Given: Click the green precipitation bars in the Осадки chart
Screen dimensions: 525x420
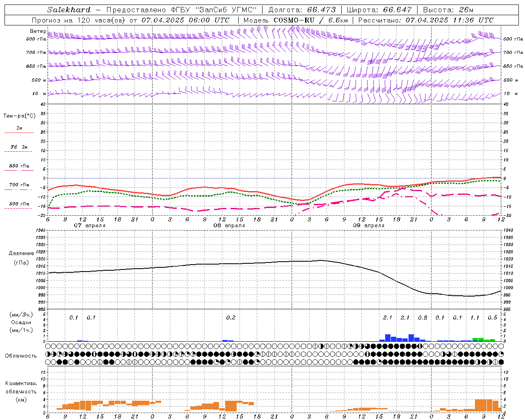Looking at the screenshot, I should (484, 340).
